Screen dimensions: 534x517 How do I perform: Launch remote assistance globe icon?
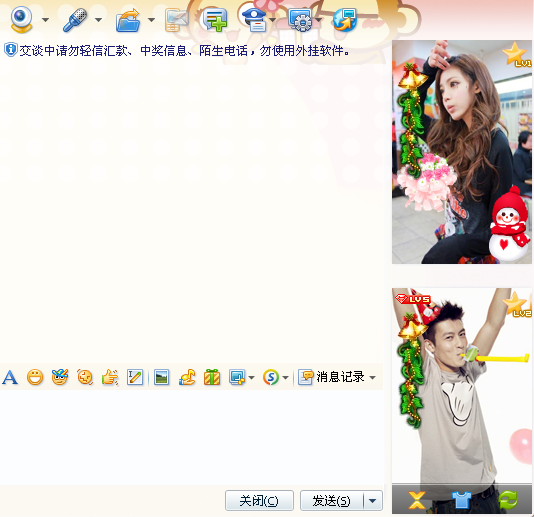pyautogui.click(x=345, y=20)
